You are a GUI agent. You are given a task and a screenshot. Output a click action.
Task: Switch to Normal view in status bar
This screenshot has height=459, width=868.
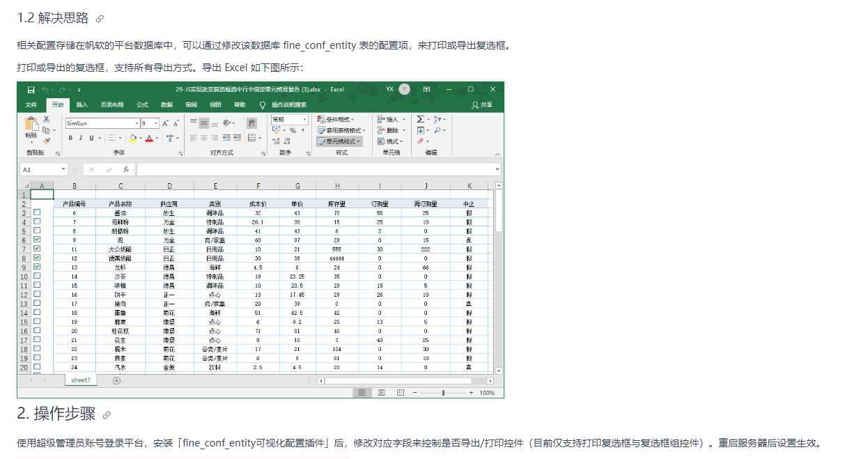(x=362, y=393)
